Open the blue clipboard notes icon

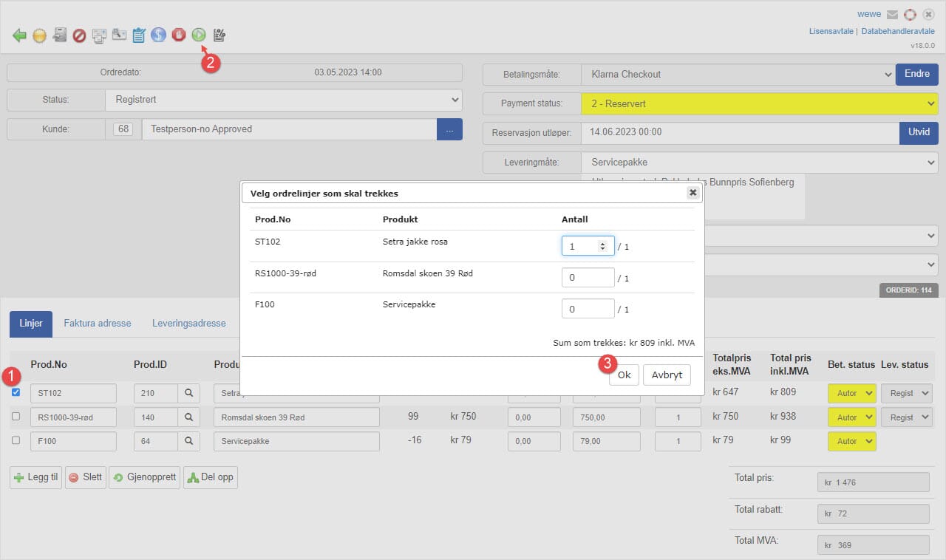(x=139, y=35)
